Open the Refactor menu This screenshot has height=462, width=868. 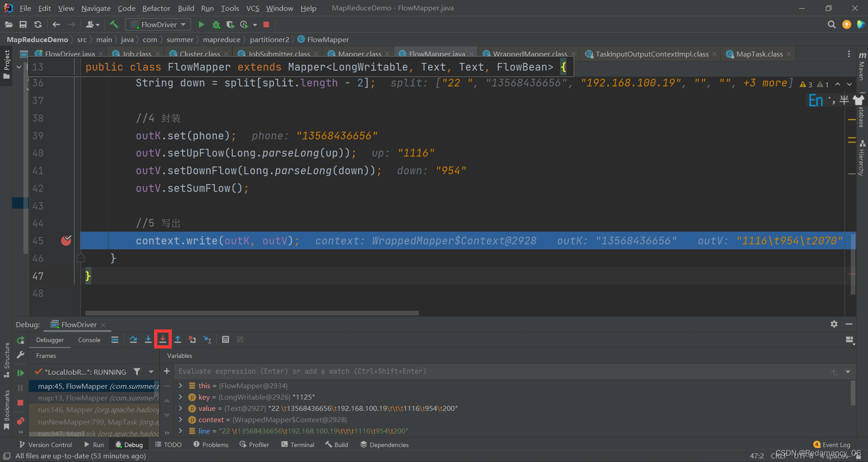tap(156, 8)
